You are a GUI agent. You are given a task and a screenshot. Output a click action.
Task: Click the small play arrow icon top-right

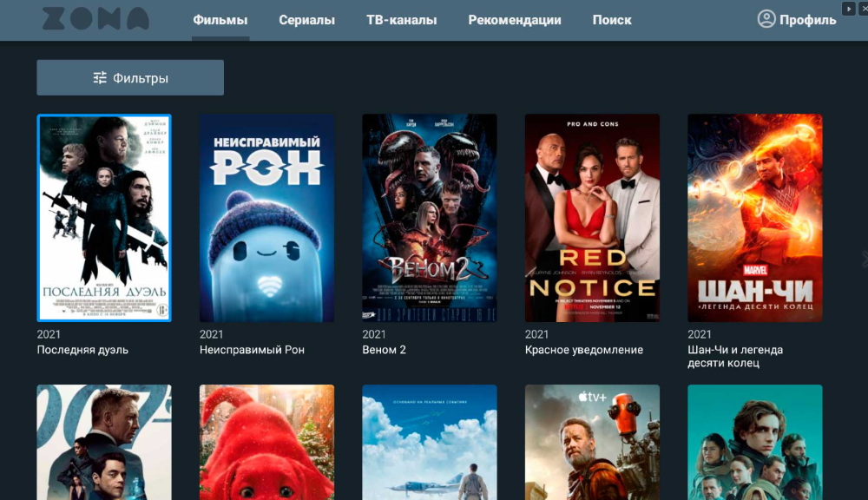[848, 9]
